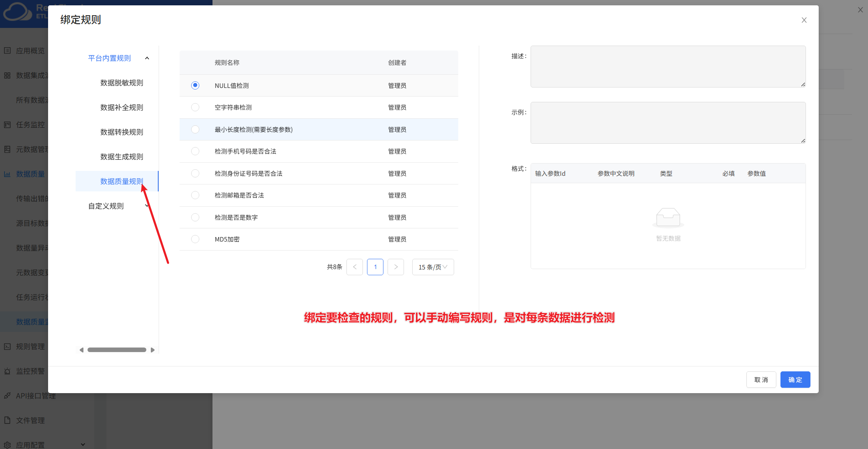Viewport: 868px width, 449px height.
Task: Select the 空字符串检测 radio button
Action: pyautogui.click(x=195, y=107)
